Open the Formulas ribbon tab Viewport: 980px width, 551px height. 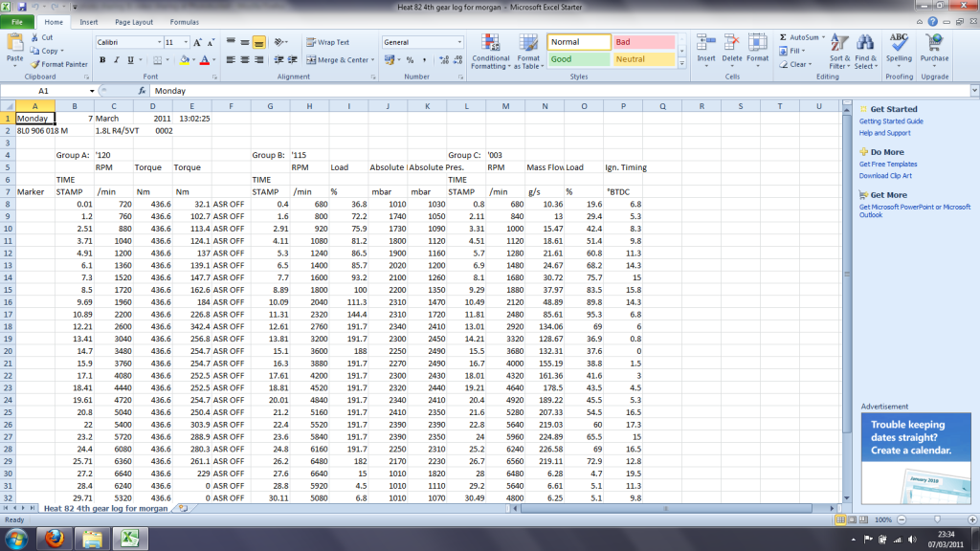click(185, 21)
